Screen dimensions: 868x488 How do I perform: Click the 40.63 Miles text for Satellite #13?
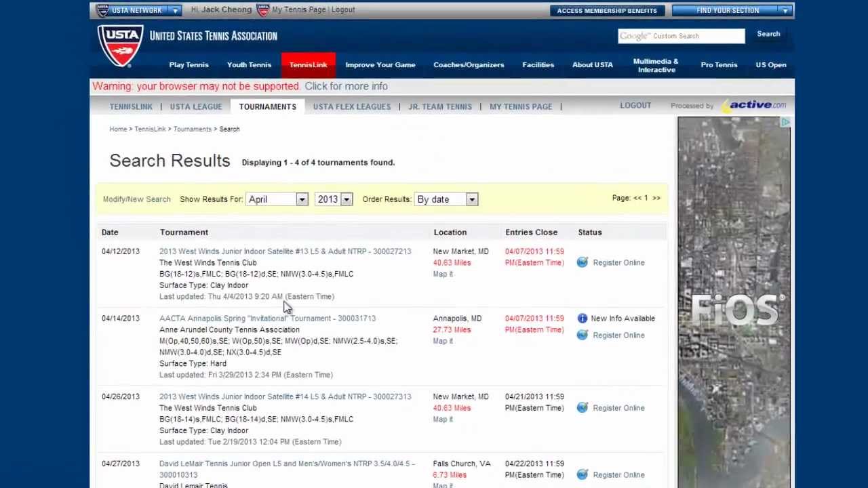[452, 263]
